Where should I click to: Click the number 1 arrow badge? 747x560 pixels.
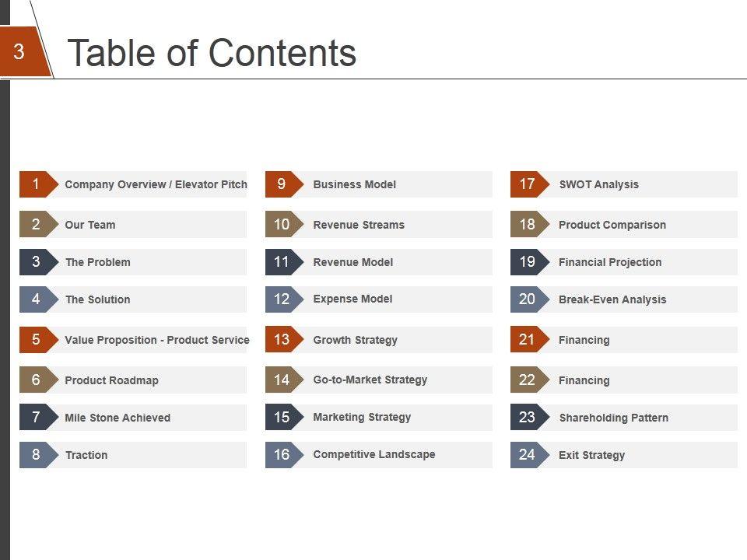(x=37, y=184)
